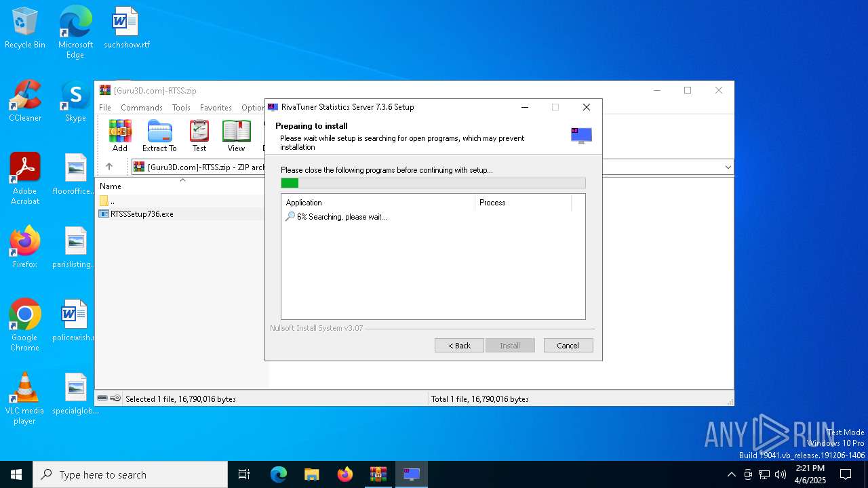Open the Recycle Bin desktop icon
The image size is (868, 488).
click(25, 28)
